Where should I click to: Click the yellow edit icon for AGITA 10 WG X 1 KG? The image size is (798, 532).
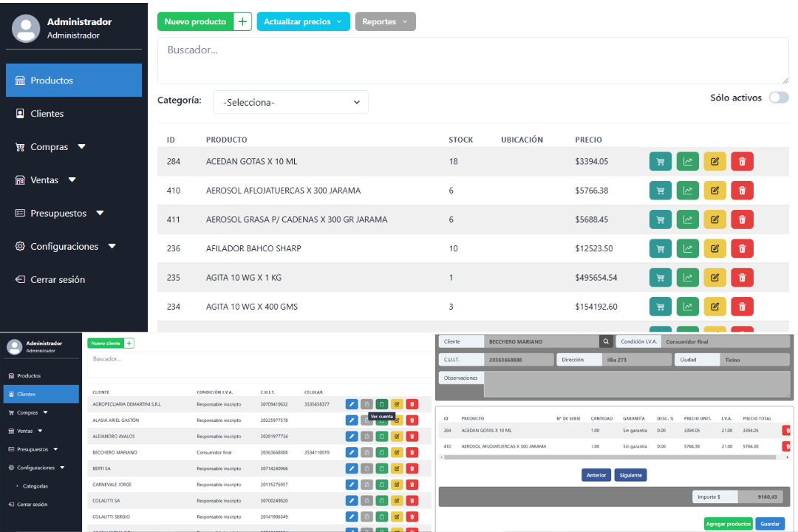click(x=715, y=278)
